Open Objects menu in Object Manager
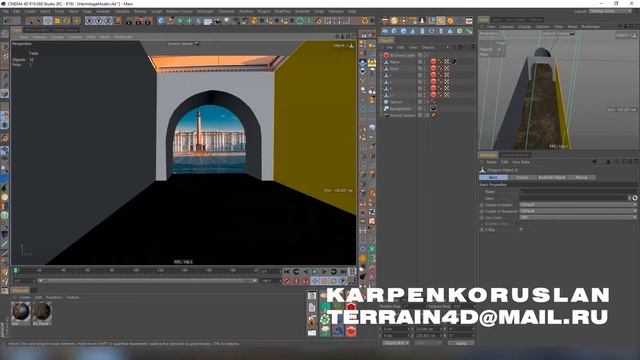The image size is (640, 360). 428,47
